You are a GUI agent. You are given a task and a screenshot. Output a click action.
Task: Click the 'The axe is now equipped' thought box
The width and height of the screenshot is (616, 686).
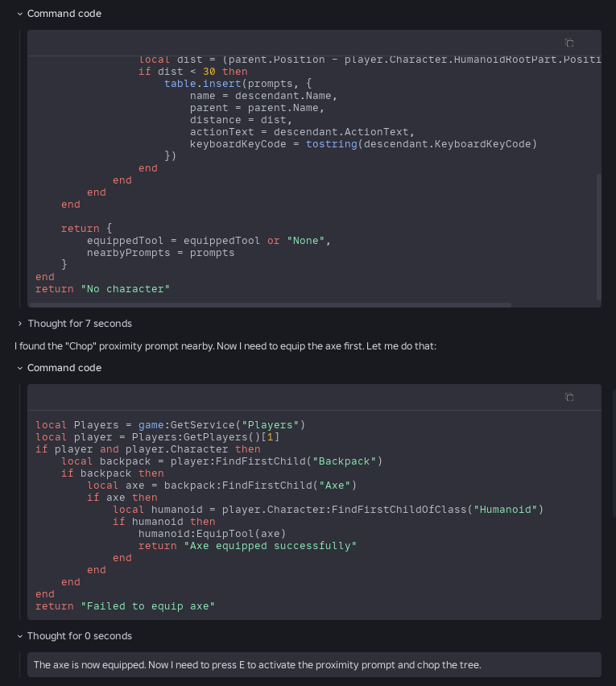tap(314, 664)
